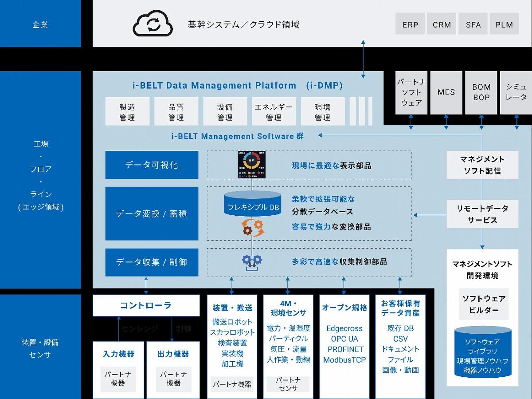Click the シミュレータ box
Image resolution: width=532 pixels, height=399 pixels.
pyautogui.click(x=516, y=92)
